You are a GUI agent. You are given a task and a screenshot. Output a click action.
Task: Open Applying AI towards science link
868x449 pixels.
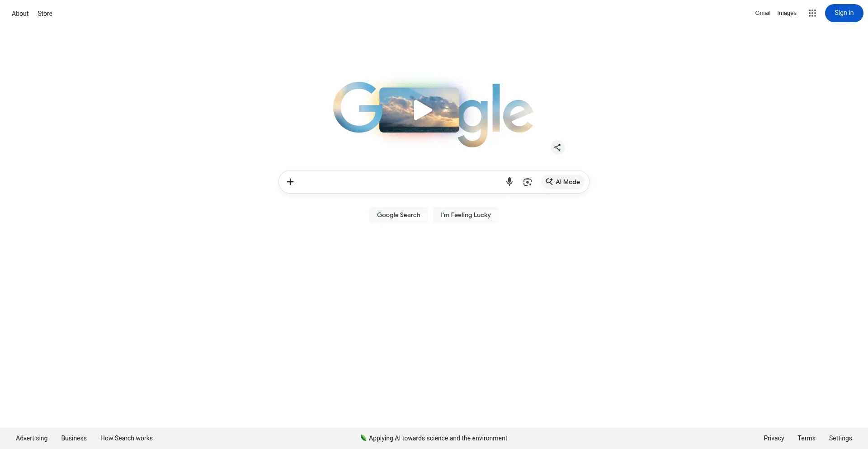[x=438, y=438]
